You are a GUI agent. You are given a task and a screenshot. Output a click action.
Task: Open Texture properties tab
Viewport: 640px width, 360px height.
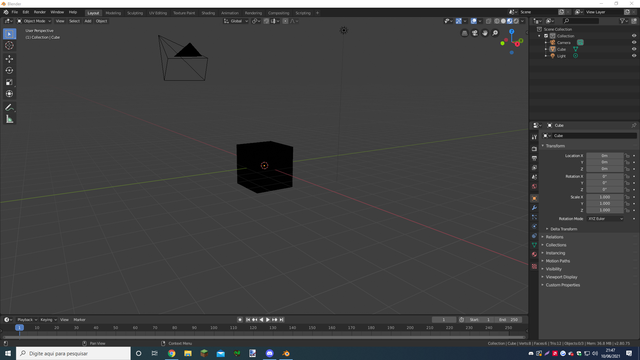pos(534,267)
